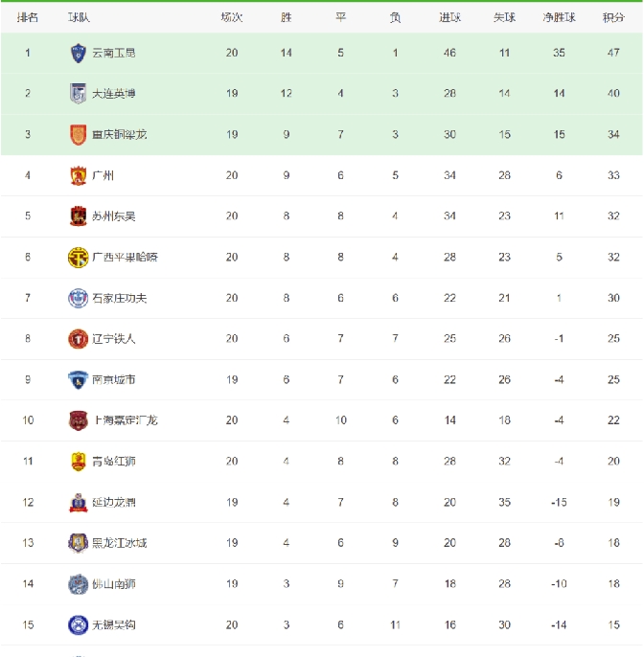Image resolution: width=644 pixels, height=657 pixels.
Task: Select the 进球 column header
Action: pos(449,17)
